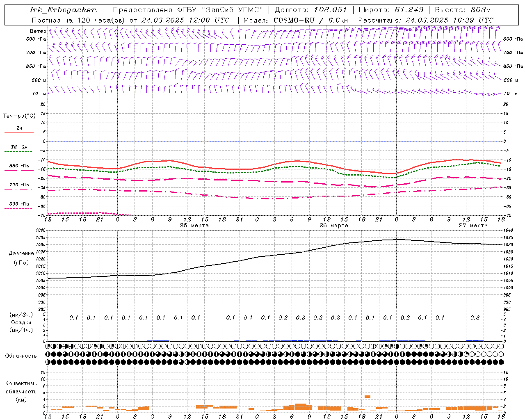The height and width of the screenshot is (420, 525).
Task: Click the station name Irk_Erbogachen
Action: (x=63, y=10)
